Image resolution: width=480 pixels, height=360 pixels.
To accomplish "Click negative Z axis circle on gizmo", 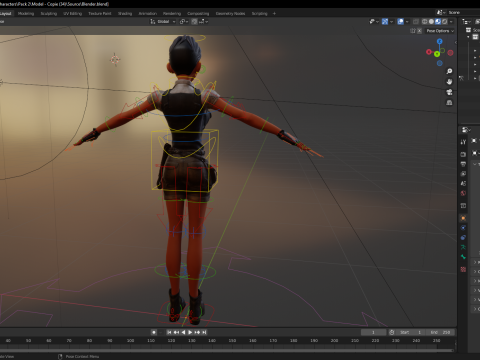I will [440, 63].
